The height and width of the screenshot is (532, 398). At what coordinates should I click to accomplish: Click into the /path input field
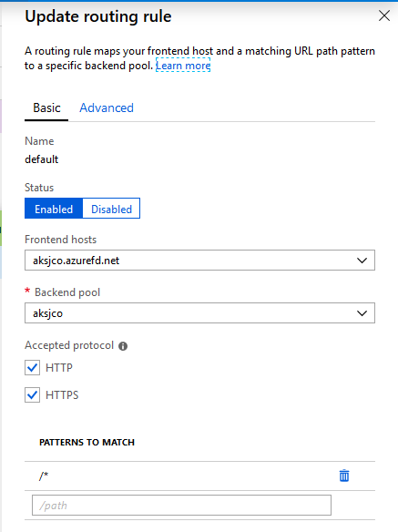181,506
